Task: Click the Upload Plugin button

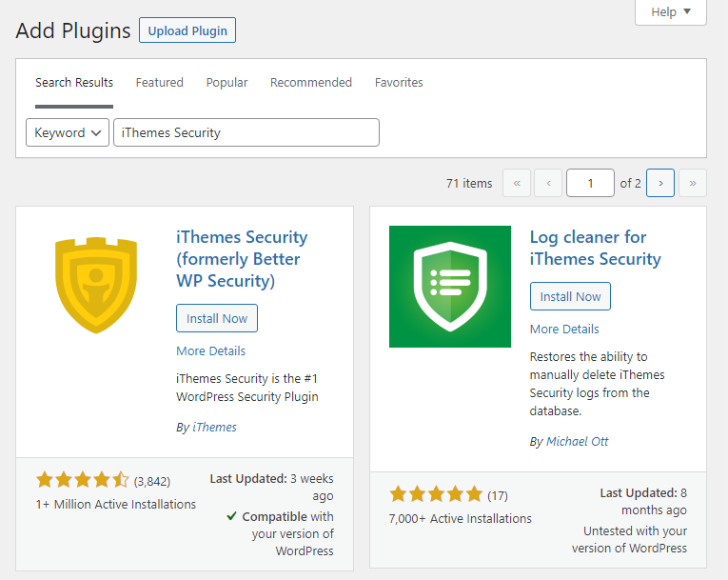Action: (x=187, y=30)
